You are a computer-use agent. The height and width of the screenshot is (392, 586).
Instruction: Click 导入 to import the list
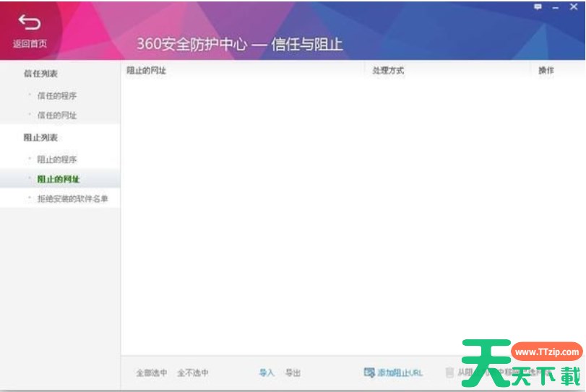tap(267, 373)
